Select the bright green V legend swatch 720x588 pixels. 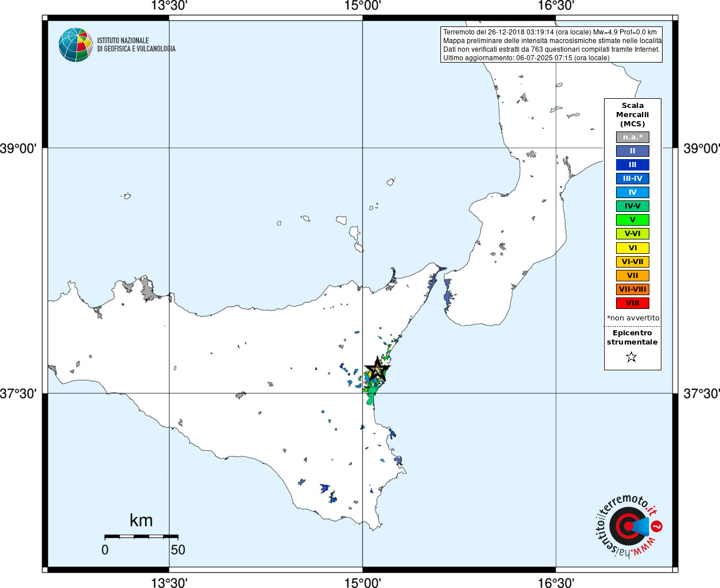point(633,220)
